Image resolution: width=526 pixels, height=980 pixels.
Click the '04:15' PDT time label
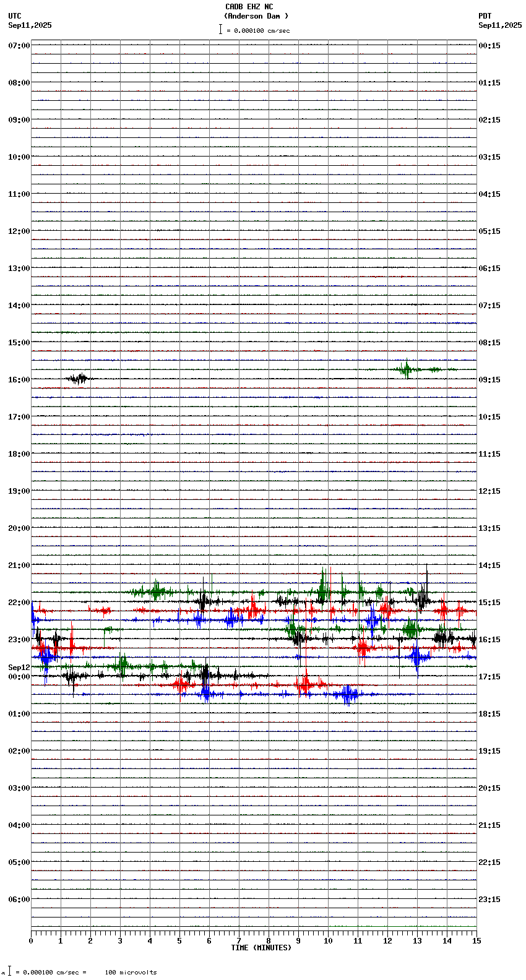489,194
